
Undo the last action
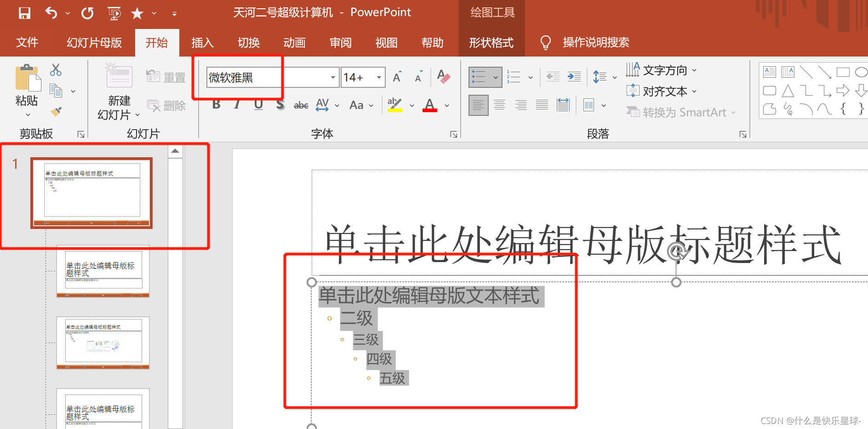(x=51, y=13)
